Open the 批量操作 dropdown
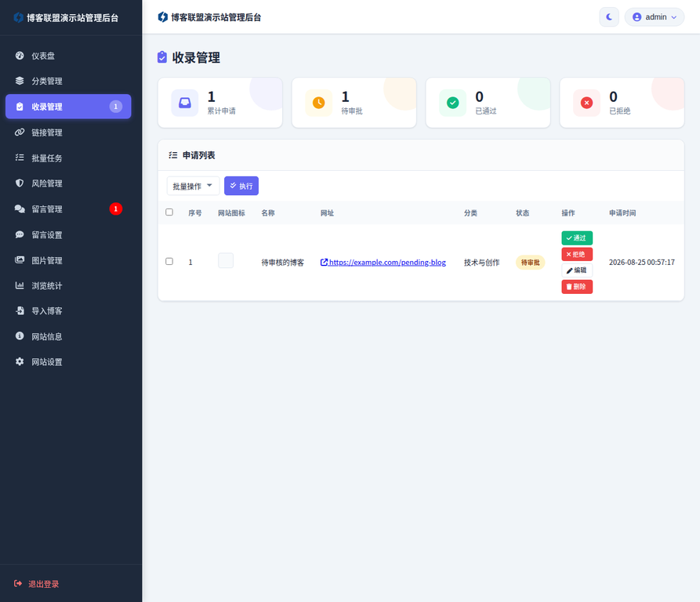Viewport: 700px width, 602px height. (x=193, y=186)
